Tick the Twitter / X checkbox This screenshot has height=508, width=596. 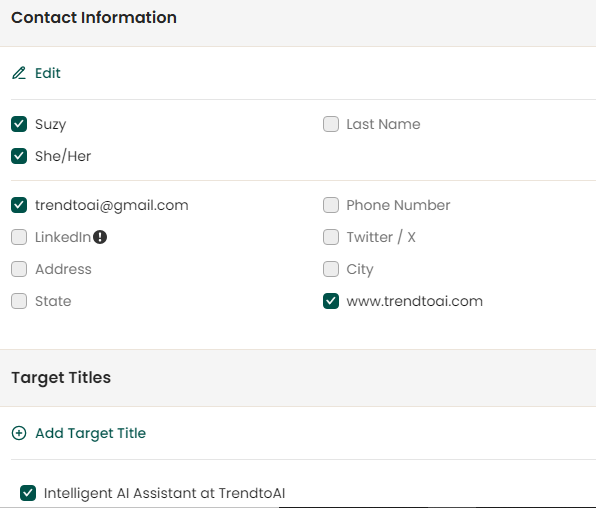click(331, 237)
